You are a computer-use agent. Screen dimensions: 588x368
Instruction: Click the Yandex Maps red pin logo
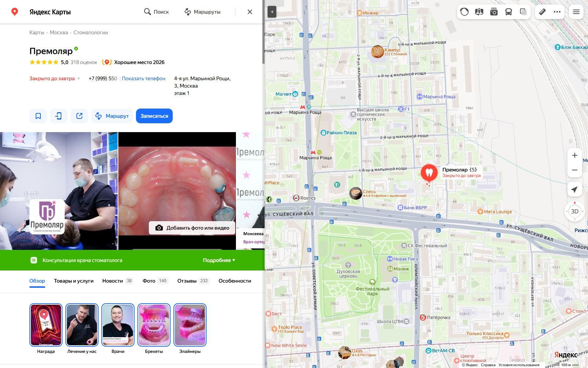click(x=15, y=12)
